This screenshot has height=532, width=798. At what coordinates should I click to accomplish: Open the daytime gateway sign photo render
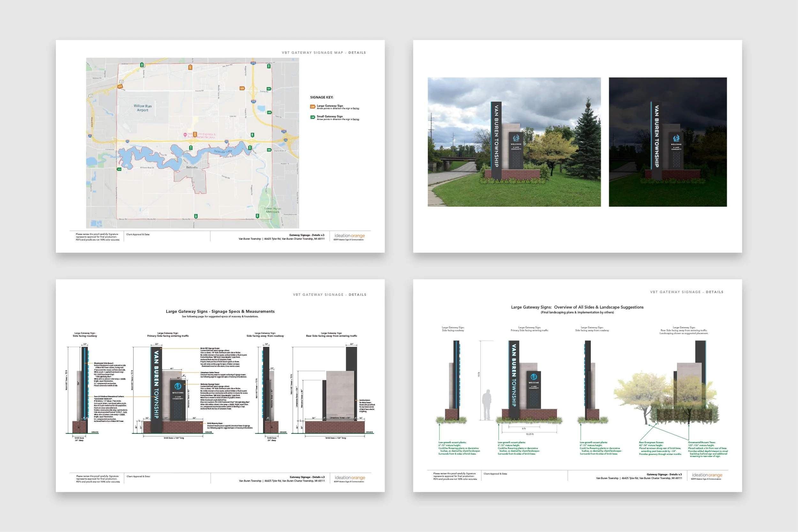(x=514, y=142)
